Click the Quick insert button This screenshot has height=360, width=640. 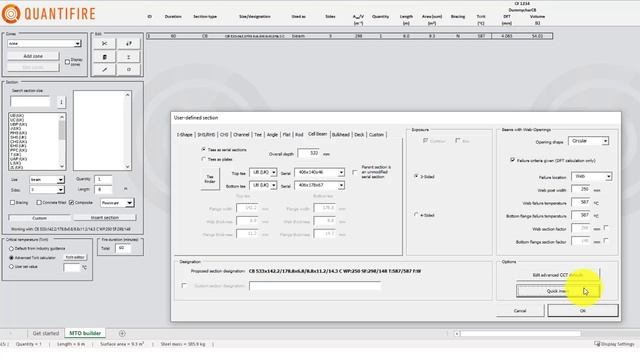click(558, 291)
